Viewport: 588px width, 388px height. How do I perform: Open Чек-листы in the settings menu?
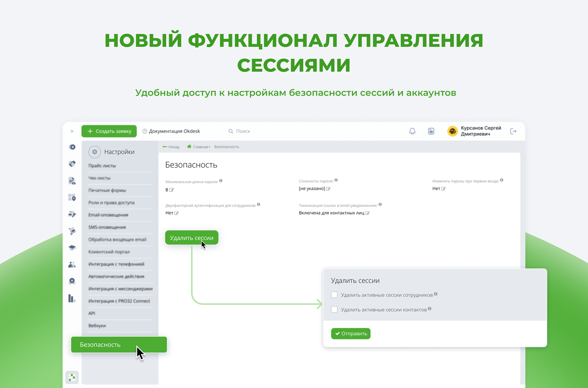tap(99, 178)
